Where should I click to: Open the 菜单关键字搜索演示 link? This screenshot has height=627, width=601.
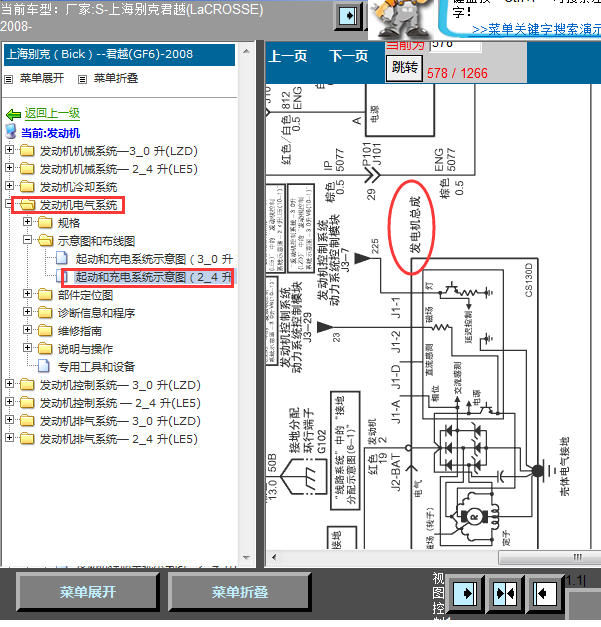(x=537, y=30)
